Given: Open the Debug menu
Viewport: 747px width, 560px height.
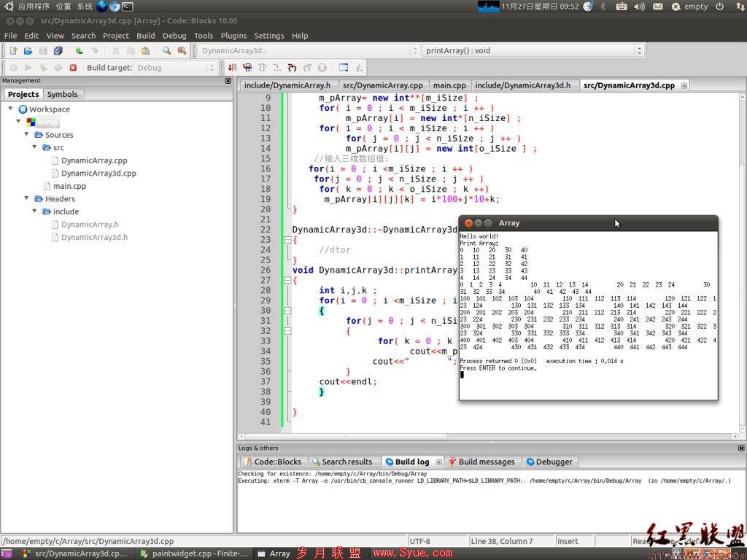Looking at the screenshot, I should 174,36.
